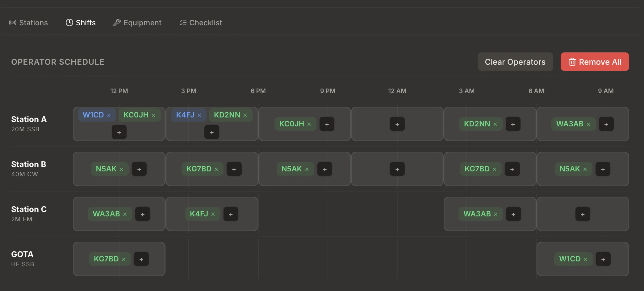
Task: Remove WA3AB from Station C 3 AM shift
Action: [496, 214]
